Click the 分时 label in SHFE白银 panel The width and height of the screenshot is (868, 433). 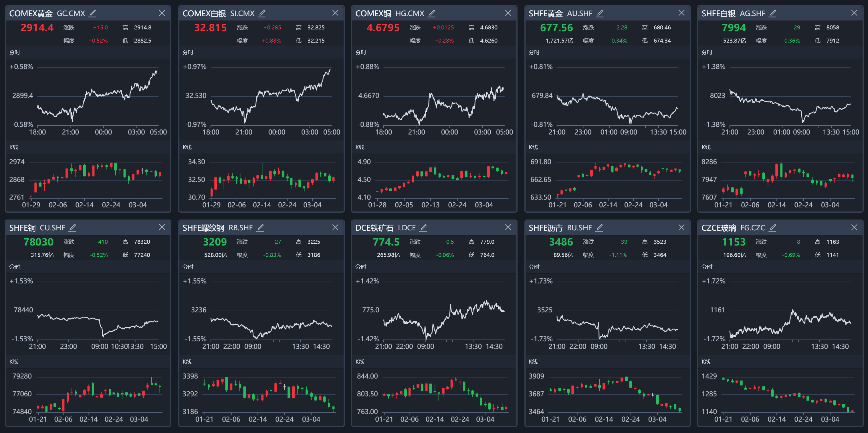[x=707, y=52]
